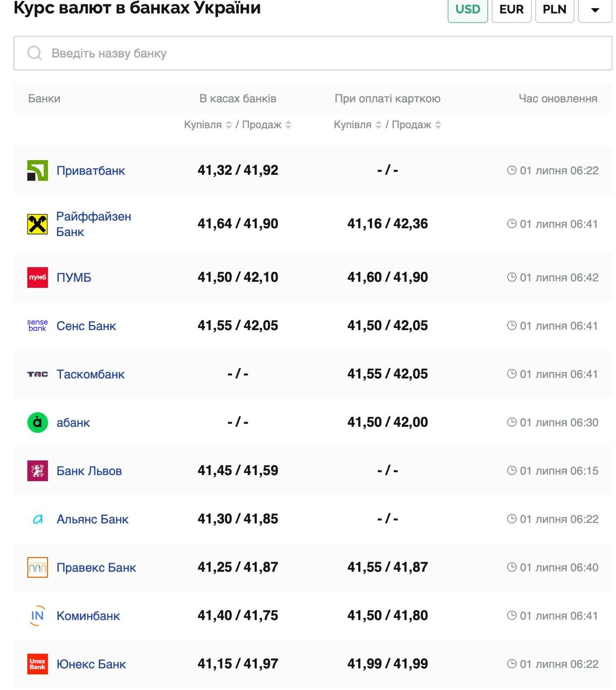616x690 pixels.
Task: Click the Sense Bank logo icon
Action: pyautogui.click(x=37, y=326)
